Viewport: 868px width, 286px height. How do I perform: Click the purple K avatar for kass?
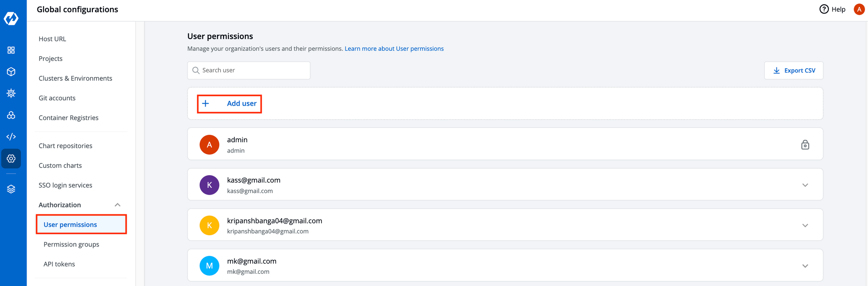pyautogui.click(x=209, y=185)
